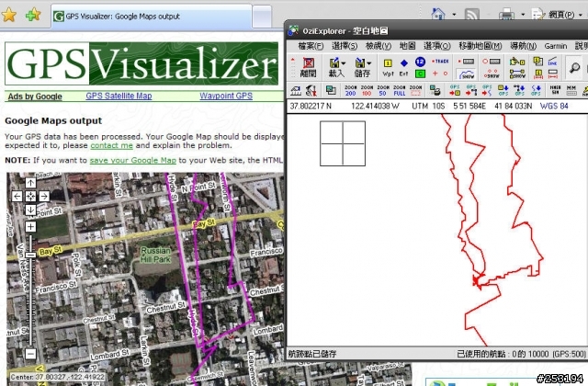588x386 pixels.
Task: Click the browser favorites star icon
Action: (9, 15)
